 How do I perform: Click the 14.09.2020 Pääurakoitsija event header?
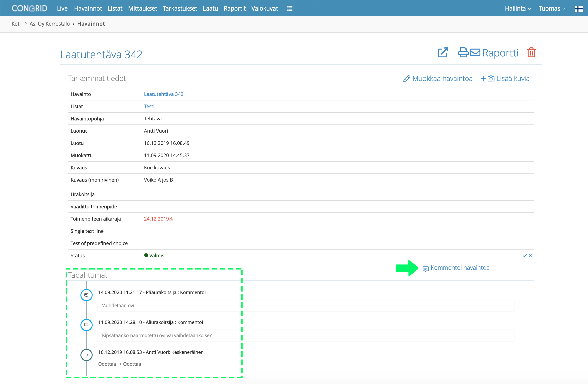click(x=152, y=292)
